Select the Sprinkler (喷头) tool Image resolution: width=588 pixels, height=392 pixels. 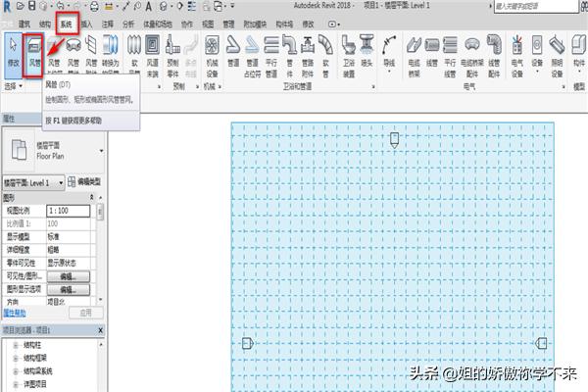367,51
